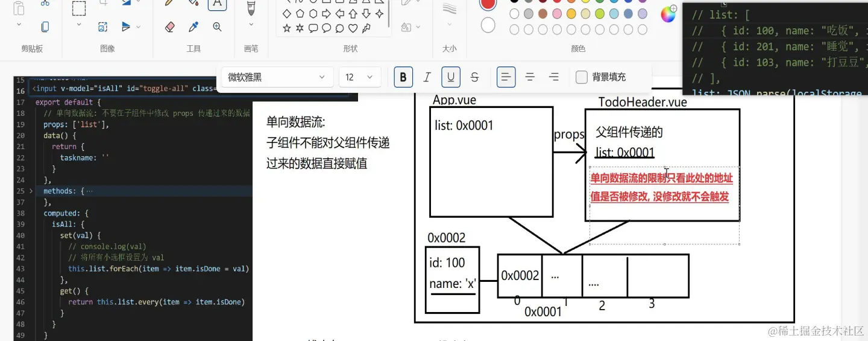The height and width of the screenshot is (341, 868).
Task: Pick the gold color swatch
Action: [x=571, y=14]
